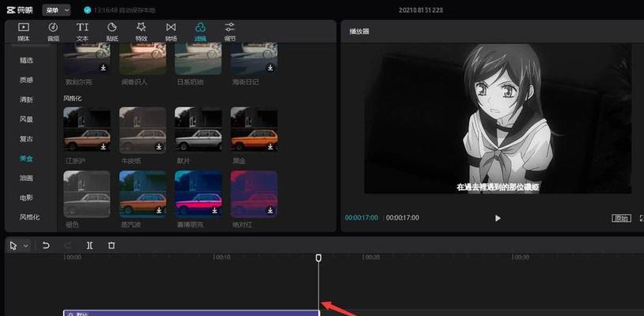The width and height of the screenshot is (644, 316).
Task: Download the 赛博朋克 filter
Action: (215, 210)
